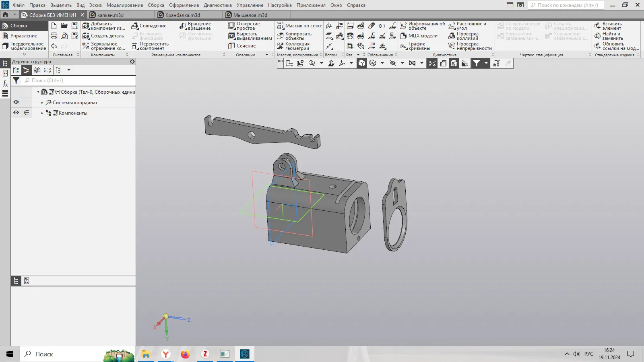Screen dimensions: 644x362
Task: Toggle visibility eye for Компоненты
Action: click(x=16, y=113)
